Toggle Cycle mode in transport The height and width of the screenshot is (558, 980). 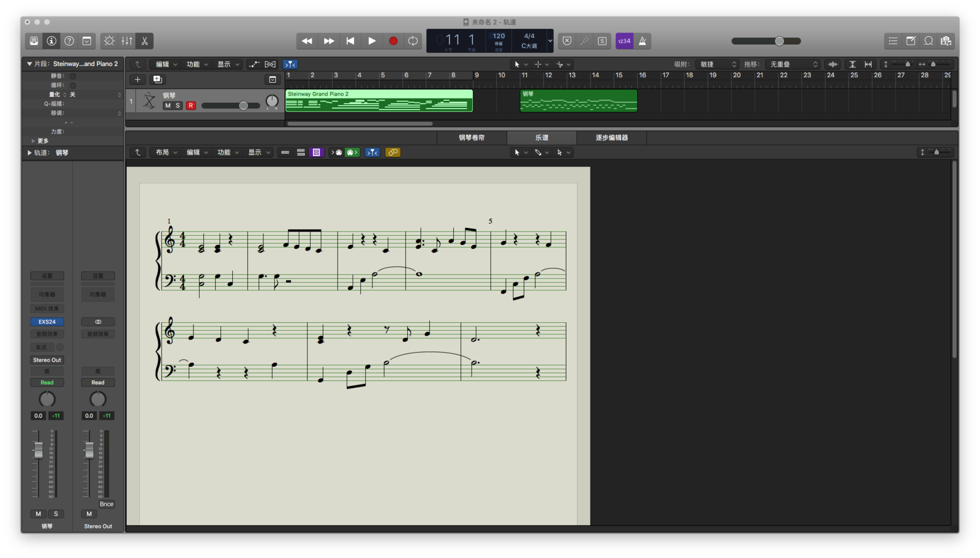click(x=413, y=41)
